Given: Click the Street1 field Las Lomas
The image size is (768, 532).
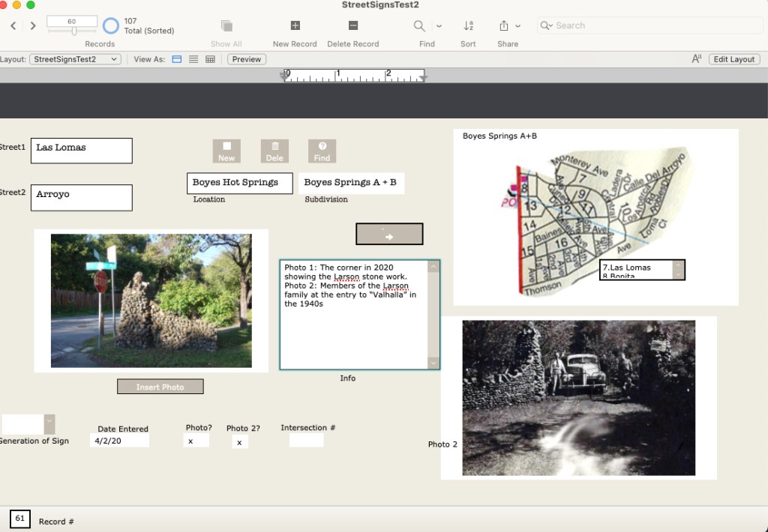Looking at the screenshot, I should pyautogui.click(x=81, y=151).
